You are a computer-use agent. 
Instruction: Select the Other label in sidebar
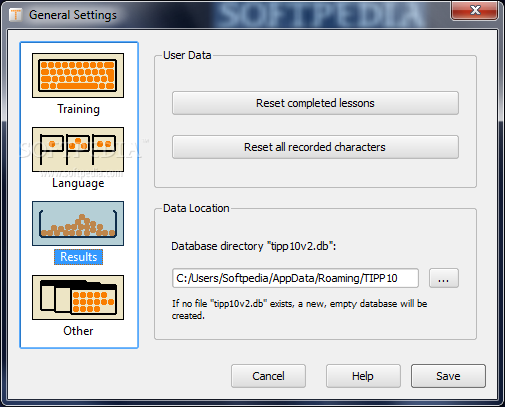pyautogui.click(x=78, y=331)
